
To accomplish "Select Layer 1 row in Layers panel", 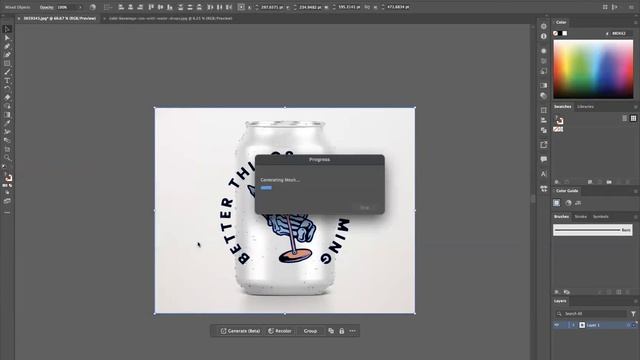I will [594, 325].
